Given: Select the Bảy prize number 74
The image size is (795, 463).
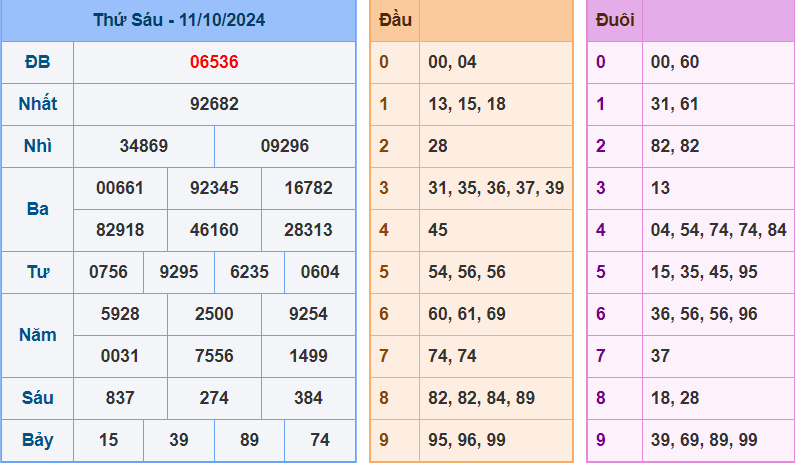Looking at the screenshot, I should pyautogui.click(x=320, y=440).
